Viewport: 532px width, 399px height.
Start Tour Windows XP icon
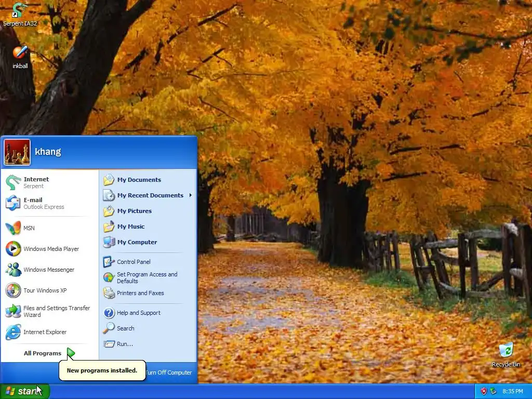[13, 290]
